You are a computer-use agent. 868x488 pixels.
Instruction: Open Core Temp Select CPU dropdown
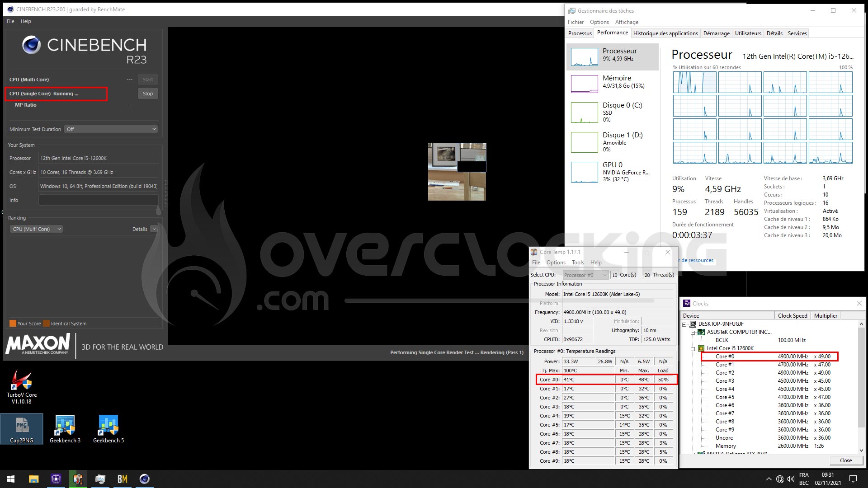(x=585, y=275)
